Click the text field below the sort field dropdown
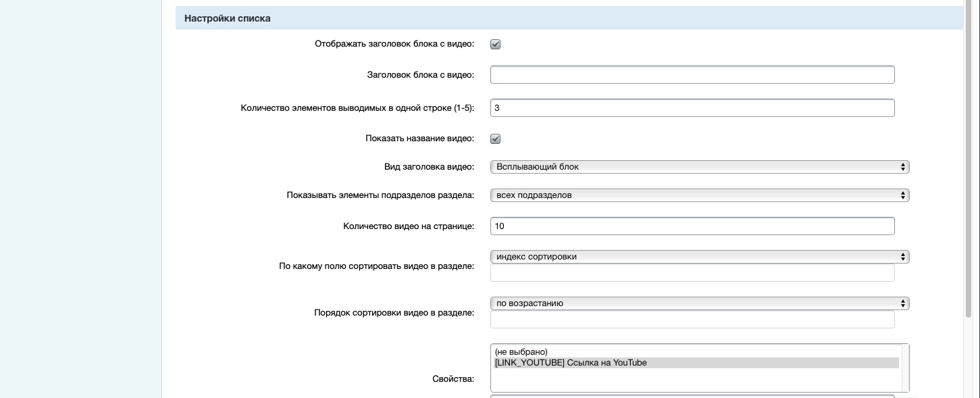Screen dimensions: 980x398 click(692, 273)
